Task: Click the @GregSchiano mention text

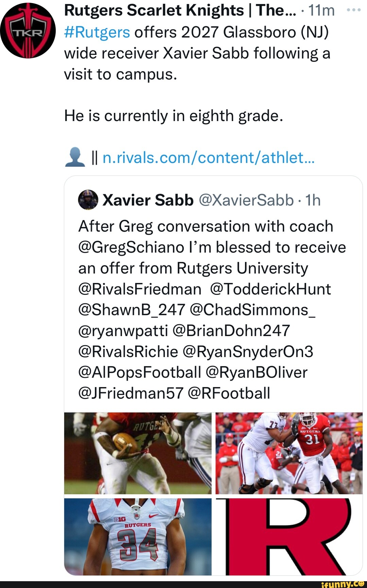Action: (132, 247)
